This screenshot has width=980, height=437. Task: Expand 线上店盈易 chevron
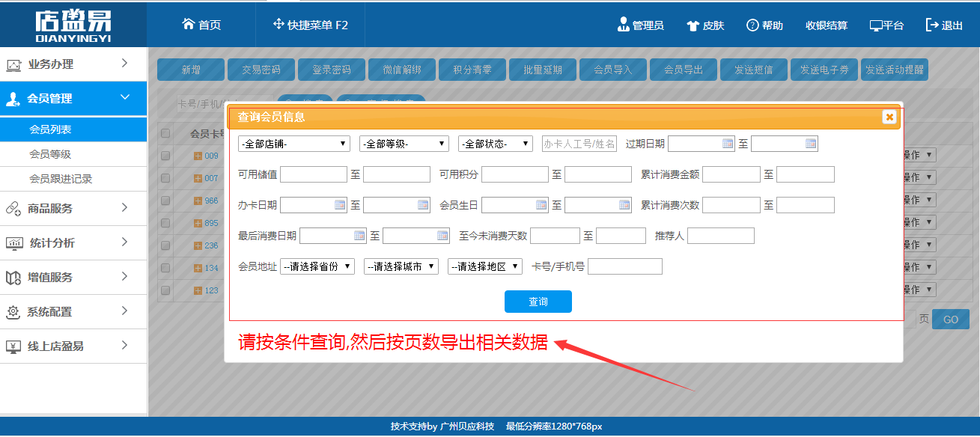(x=125, y=345)
